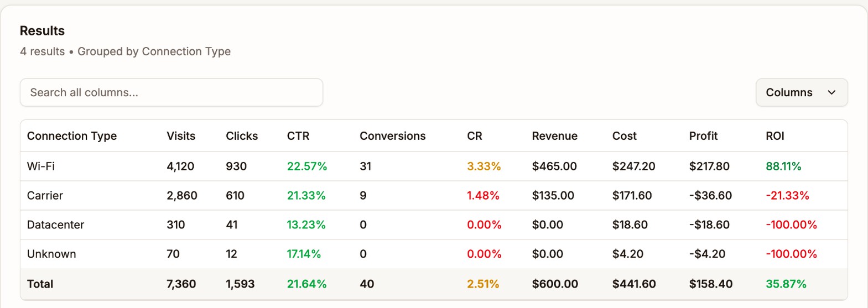Click the 88.11% ROI value

coord(783,166)
